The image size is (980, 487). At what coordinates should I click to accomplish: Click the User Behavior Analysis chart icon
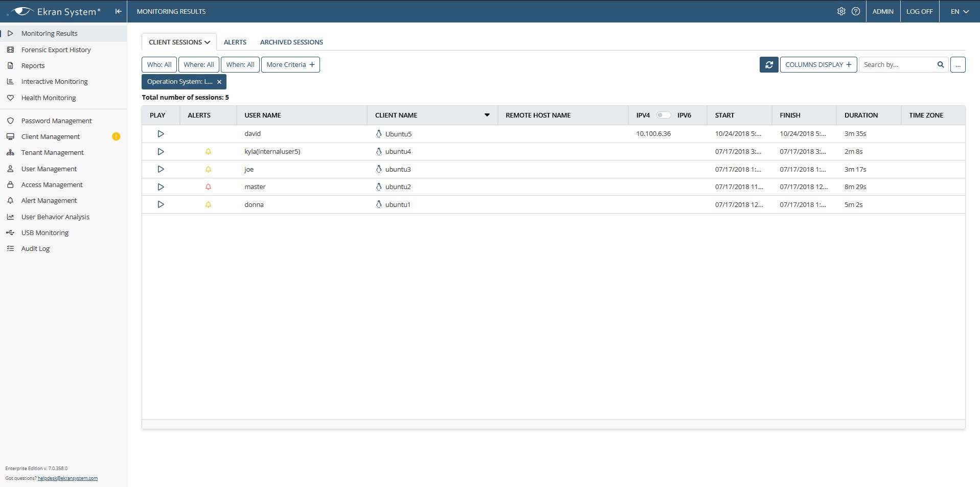[x=10, y=217]
